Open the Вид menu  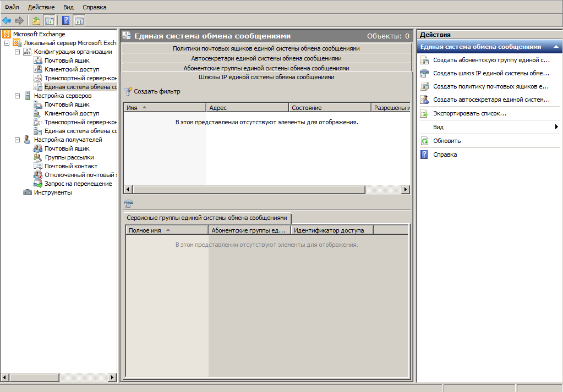coord(68,7)
